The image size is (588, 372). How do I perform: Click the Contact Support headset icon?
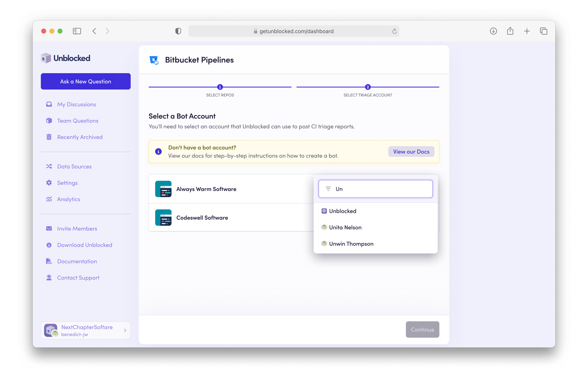[49, 278]
